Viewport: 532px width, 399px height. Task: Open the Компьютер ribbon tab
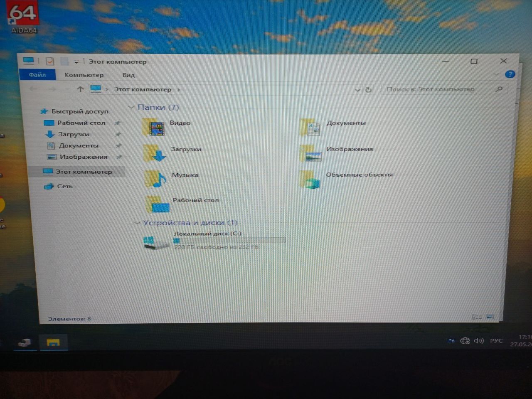84,75
